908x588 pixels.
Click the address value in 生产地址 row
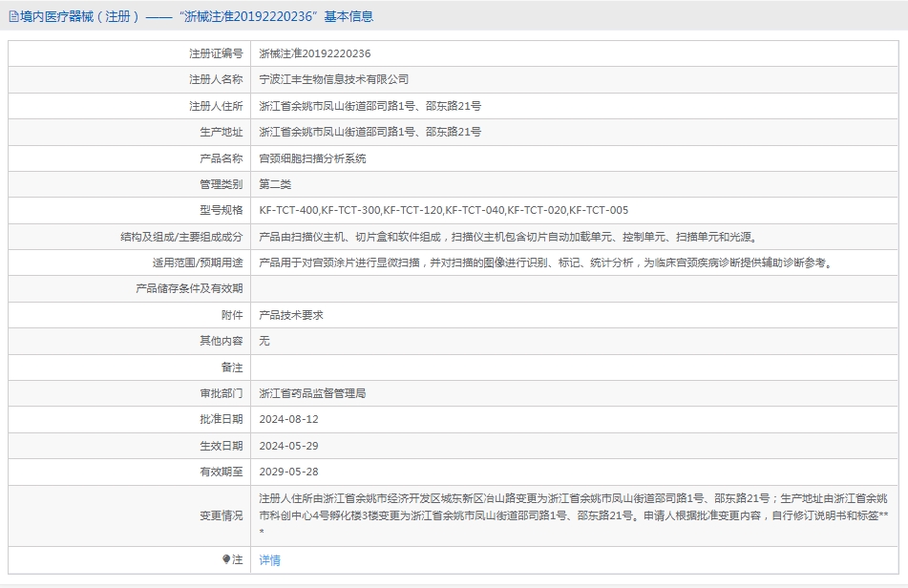coord(370,132)
